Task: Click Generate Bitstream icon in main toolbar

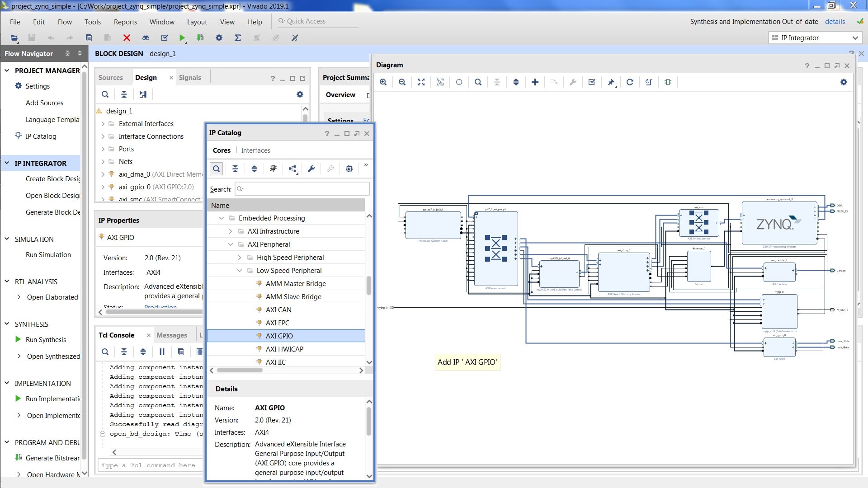Action: (200, 38)
